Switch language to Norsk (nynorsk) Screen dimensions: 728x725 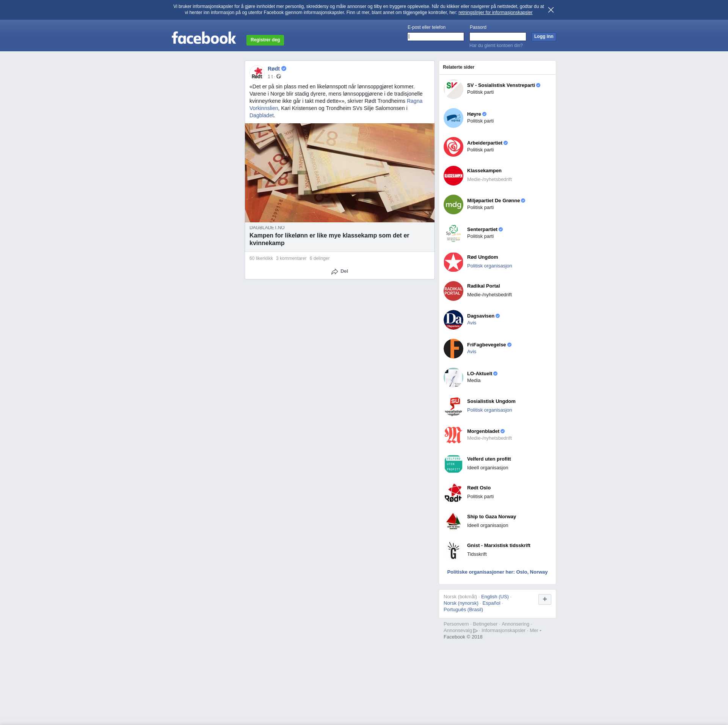pos(461,603)
